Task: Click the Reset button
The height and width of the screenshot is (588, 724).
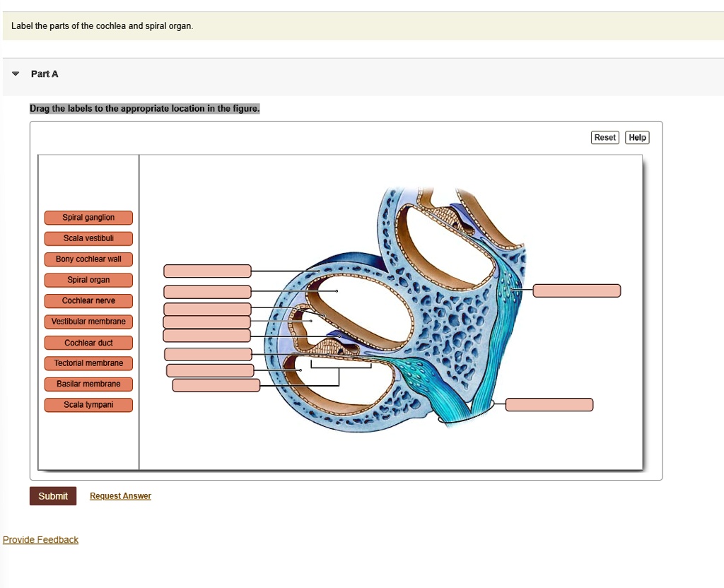Action: (605, 137)
